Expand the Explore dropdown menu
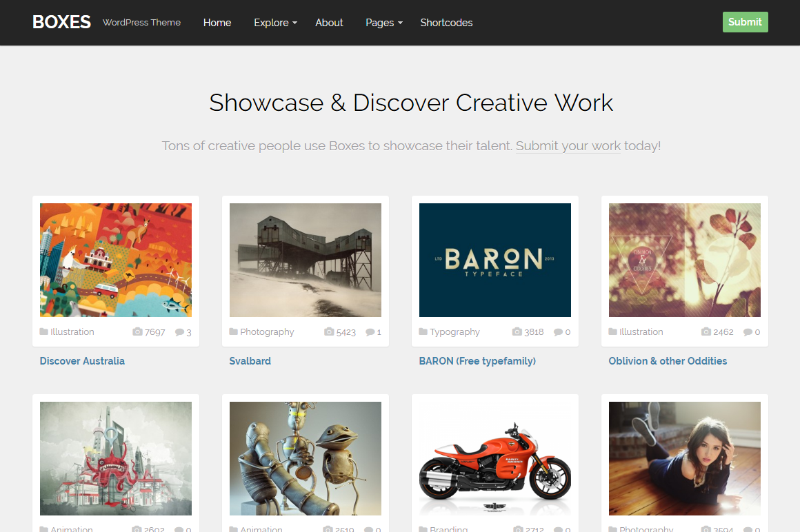 pos(275,23)
